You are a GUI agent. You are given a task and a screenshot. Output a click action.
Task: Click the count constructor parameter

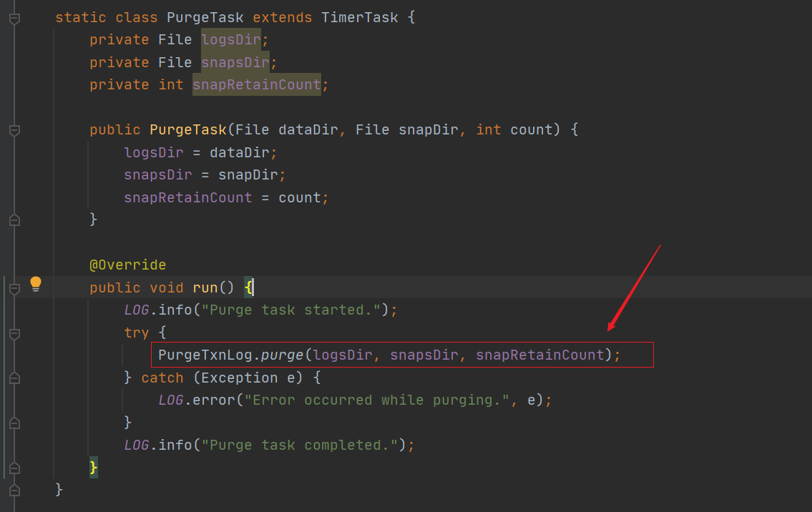(x=532, y=130)
